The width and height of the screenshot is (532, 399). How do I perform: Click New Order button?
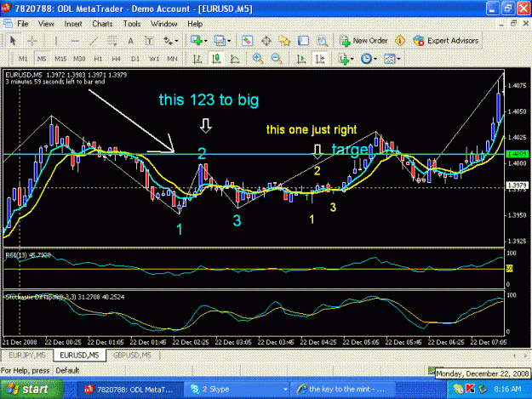coord(363,41)
